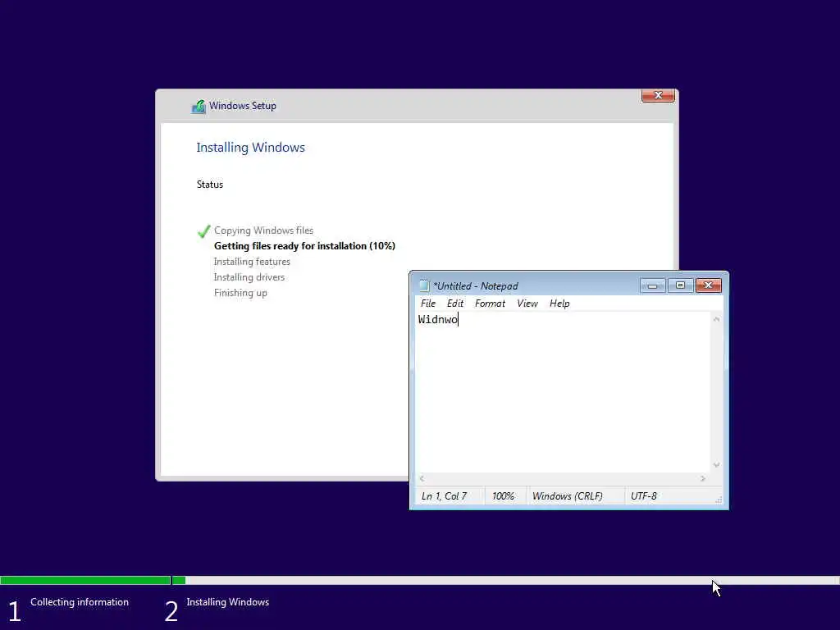Click the 'Collecting information' step label
This screenshot has height=630, width=840.
pos(80,602)
